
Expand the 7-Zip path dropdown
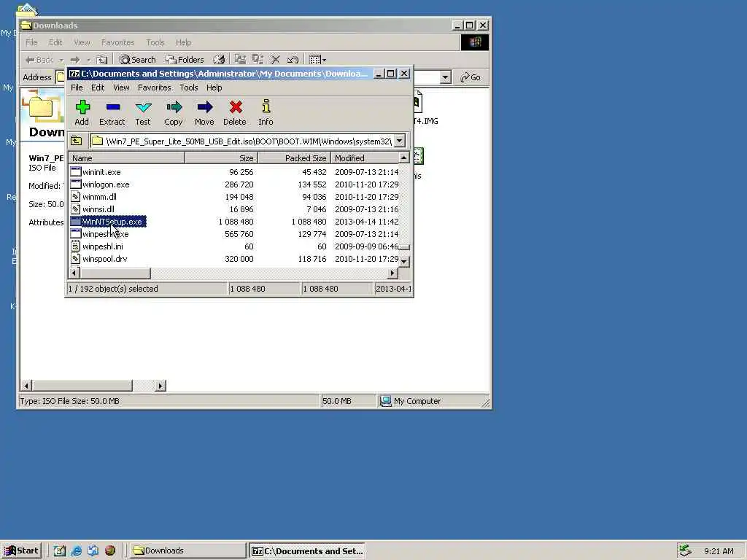[x=400, y=141]
